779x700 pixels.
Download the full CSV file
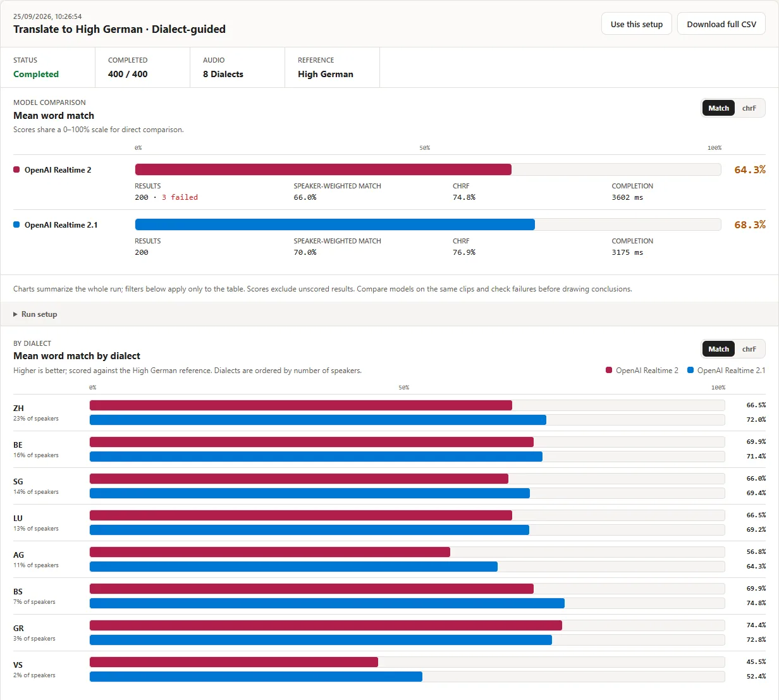[x=721, y=24]
